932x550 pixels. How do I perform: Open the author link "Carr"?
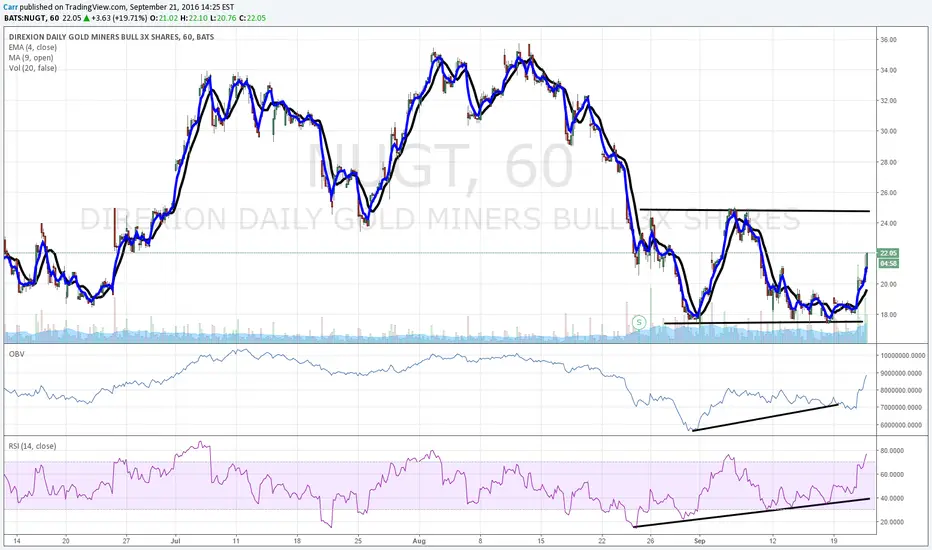[10, 7]
